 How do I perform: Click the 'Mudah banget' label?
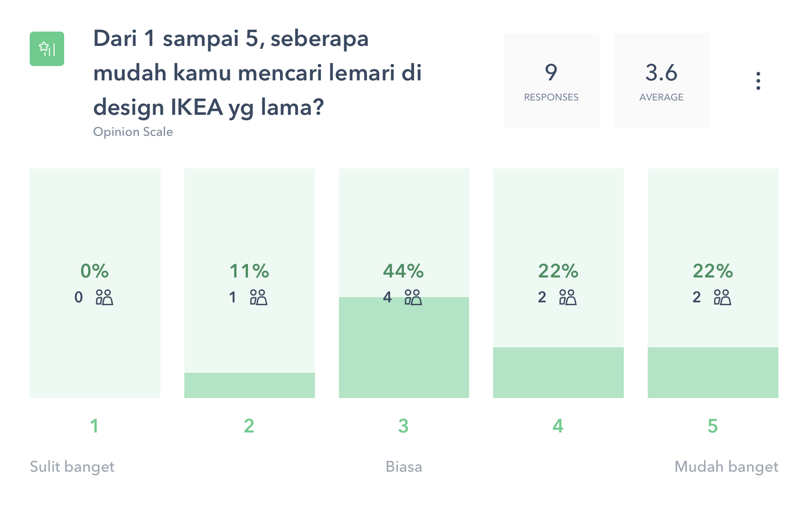coord(726,466)
